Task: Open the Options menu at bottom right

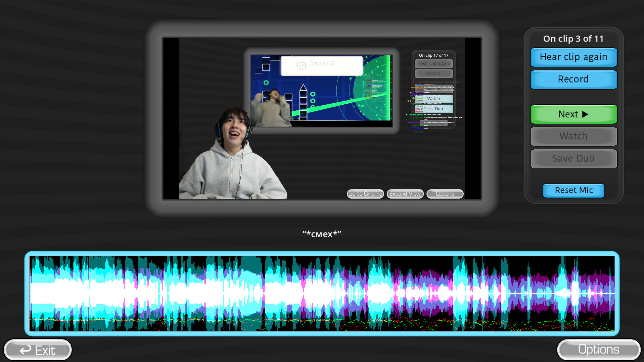Action: pyautogui.click(x=599, y=350)
